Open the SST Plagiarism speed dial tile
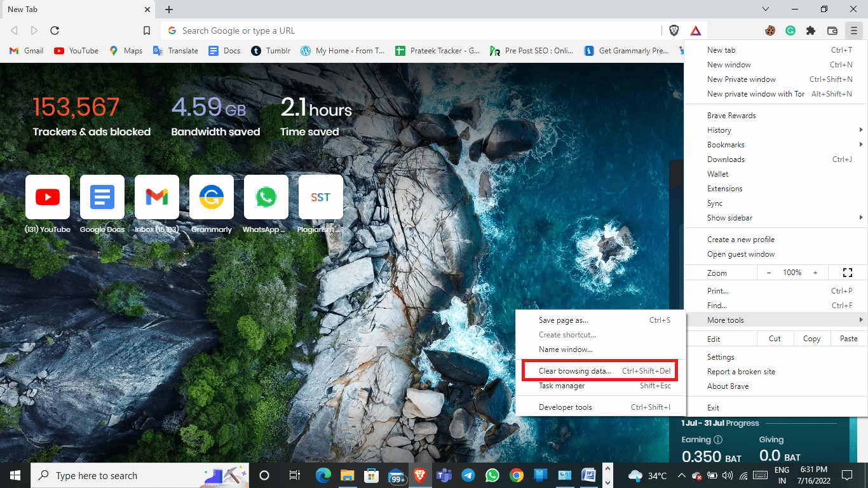 point(321,197)
